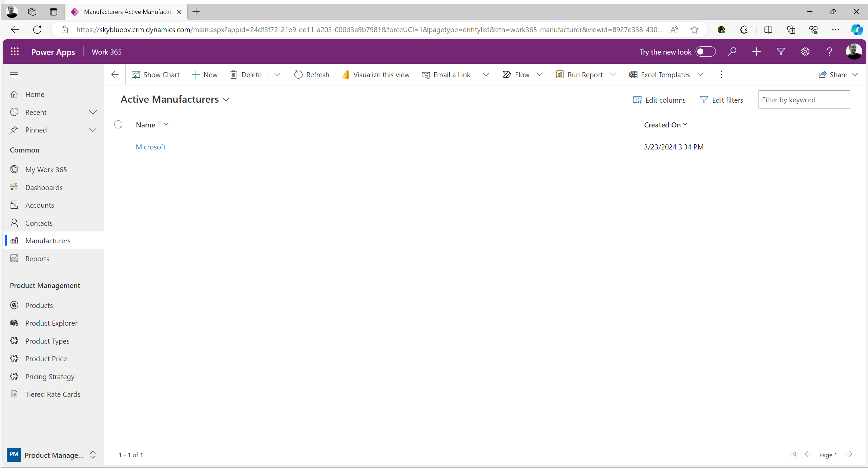Click the Show Chart icon
868x468 pixels.
[136, 75]
